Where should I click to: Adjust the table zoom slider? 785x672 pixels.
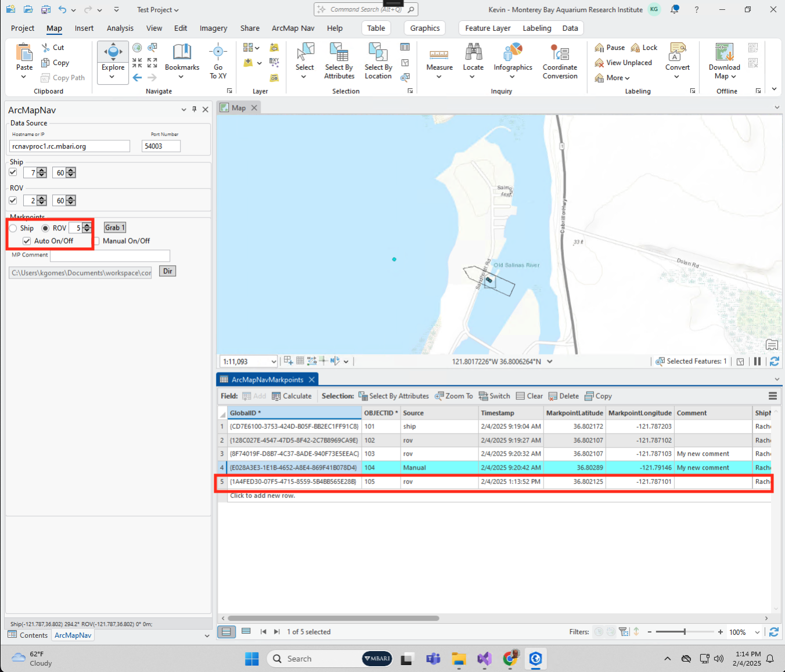[x=685, y=632]
